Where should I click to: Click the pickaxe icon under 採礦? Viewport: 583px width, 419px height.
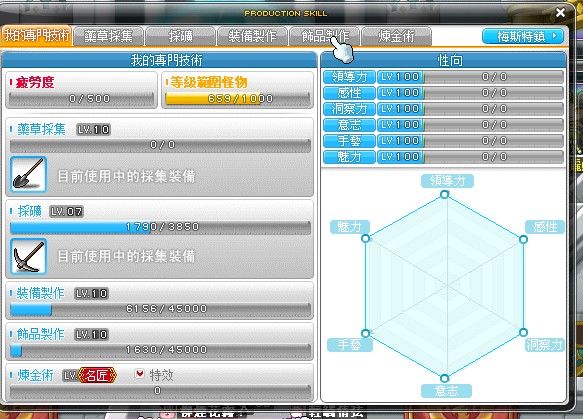(x=29, y=257)
